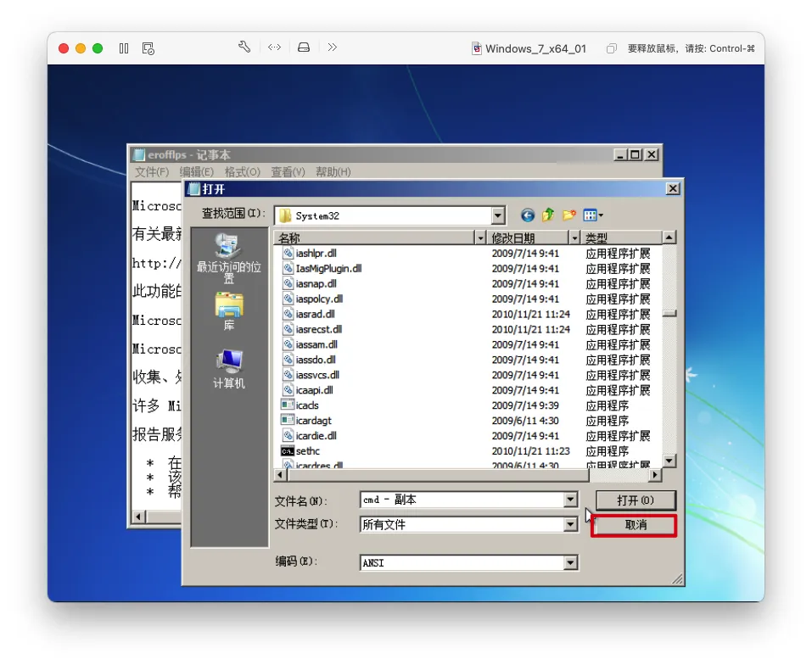The width and height of the screenshot is (812, 665).
Task: Open the Edit (编辑) menu in Notepad
Action: 197,172
